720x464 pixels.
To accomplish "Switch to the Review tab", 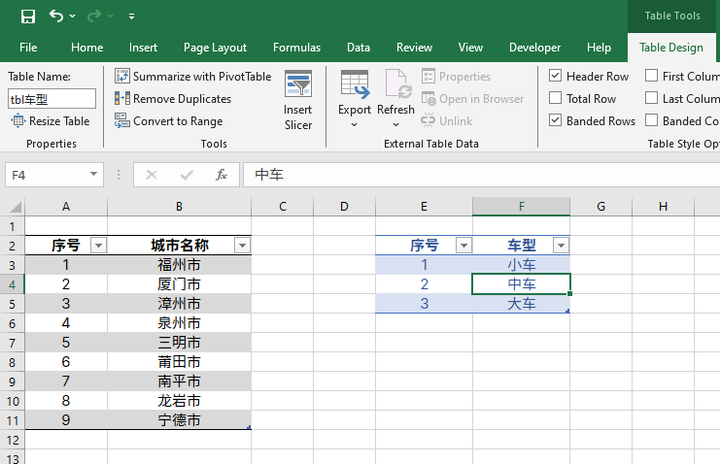I will [414, 47].
